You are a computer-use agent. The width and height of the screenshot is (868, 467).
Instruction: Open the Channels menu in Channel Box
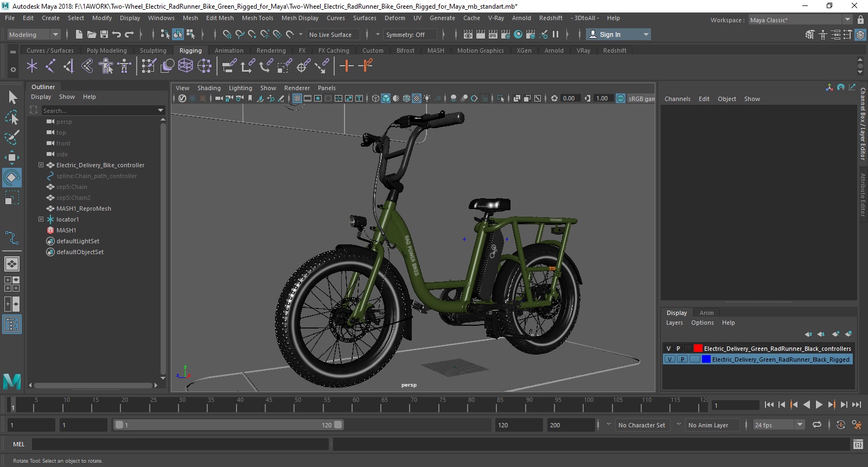click(677, 99)
